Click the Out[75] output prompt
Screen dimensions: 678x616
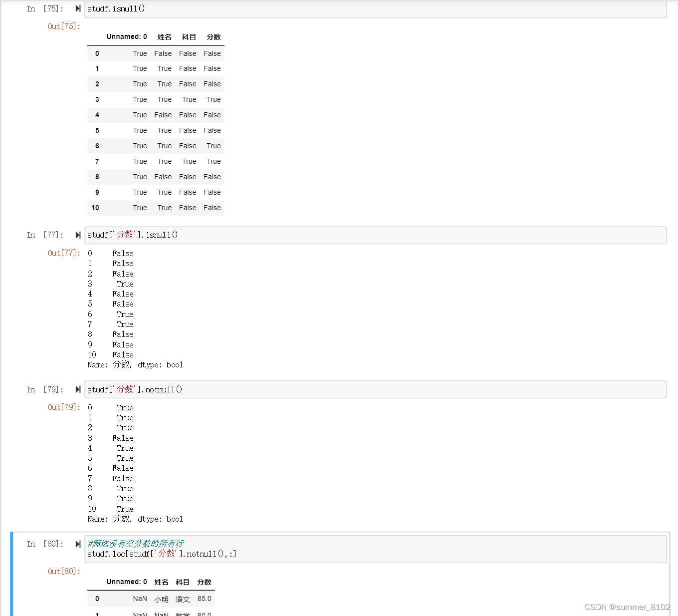(64, 26)
